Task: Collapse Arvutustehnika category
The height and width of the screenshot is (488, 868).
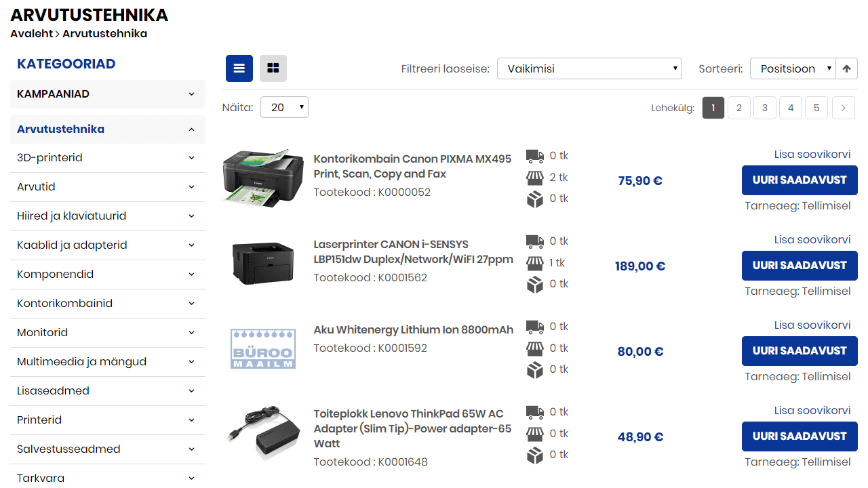Action: click(x=192, y=129)
